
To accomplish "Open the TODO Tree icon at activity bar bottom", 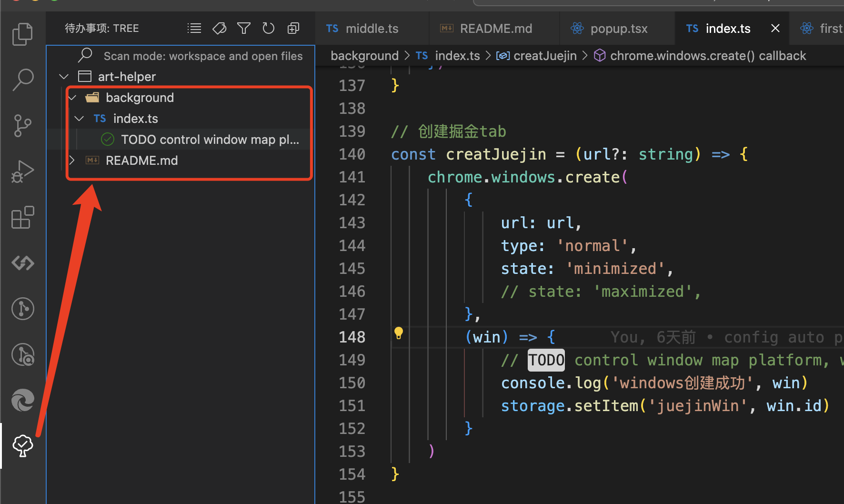I will [x=22, y=445].
